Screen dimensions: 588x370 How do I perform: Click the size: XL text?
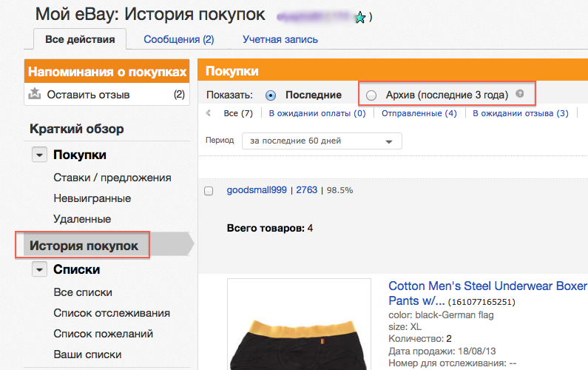405,326
